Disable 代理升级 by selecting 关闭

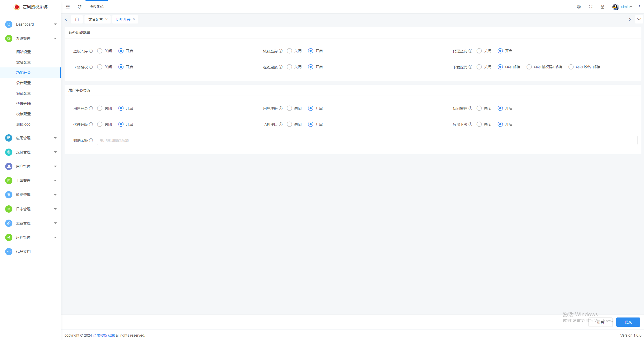100,124
